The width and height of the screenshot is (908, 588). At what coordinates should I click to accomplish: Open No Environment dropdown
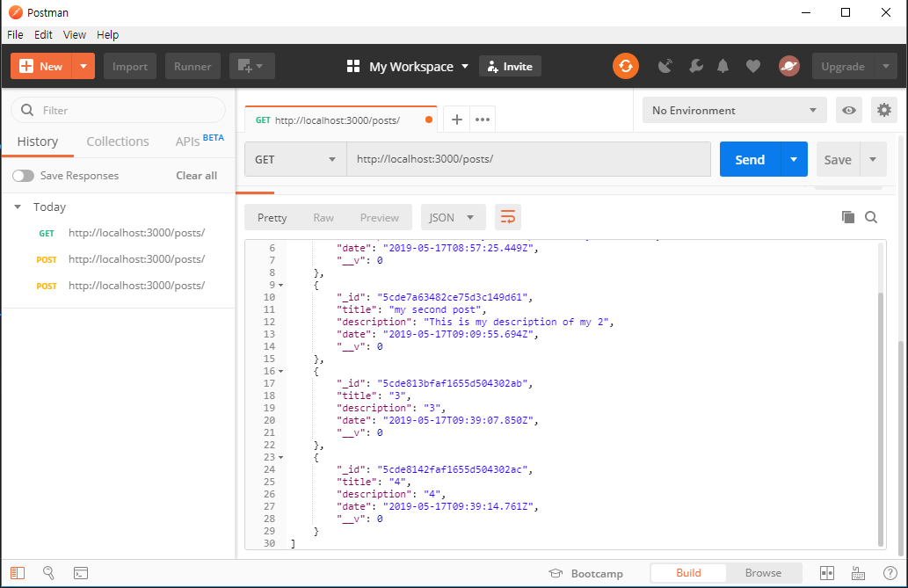coord(734,110)
